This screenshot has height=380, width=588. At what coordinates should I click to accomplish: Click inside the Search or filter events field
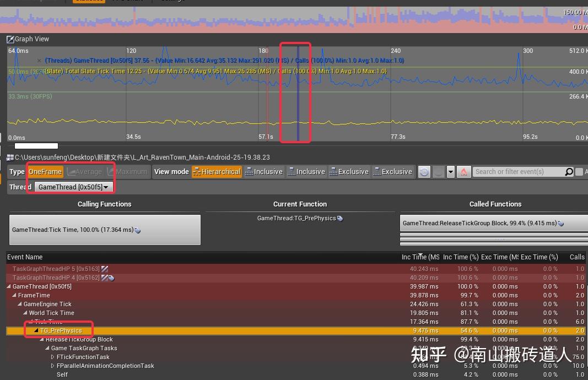(x=518, y=171)
